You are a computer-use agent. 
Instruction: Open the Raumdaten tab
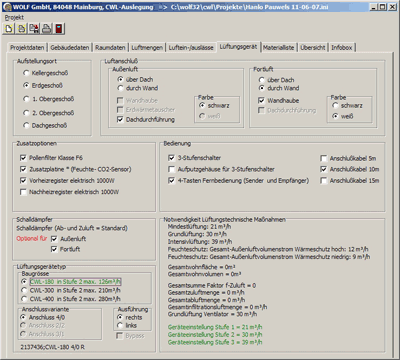tap(110, 48)
